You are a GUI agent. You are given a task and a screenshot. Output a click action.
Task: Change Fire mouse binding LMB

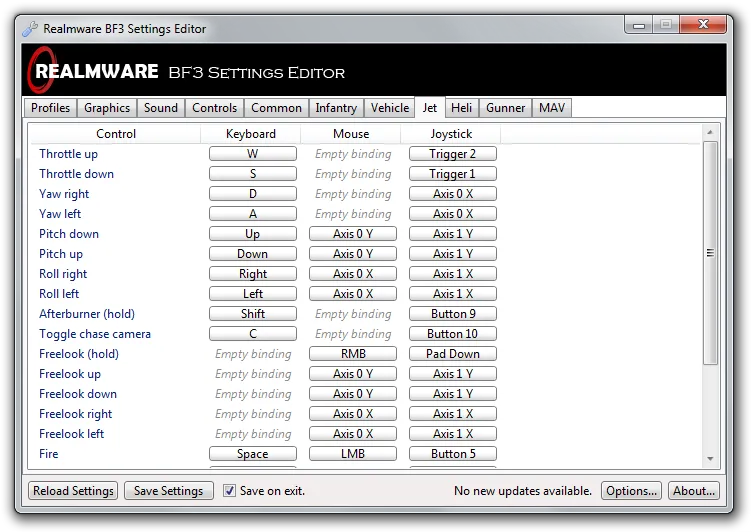tap(352, 454)
